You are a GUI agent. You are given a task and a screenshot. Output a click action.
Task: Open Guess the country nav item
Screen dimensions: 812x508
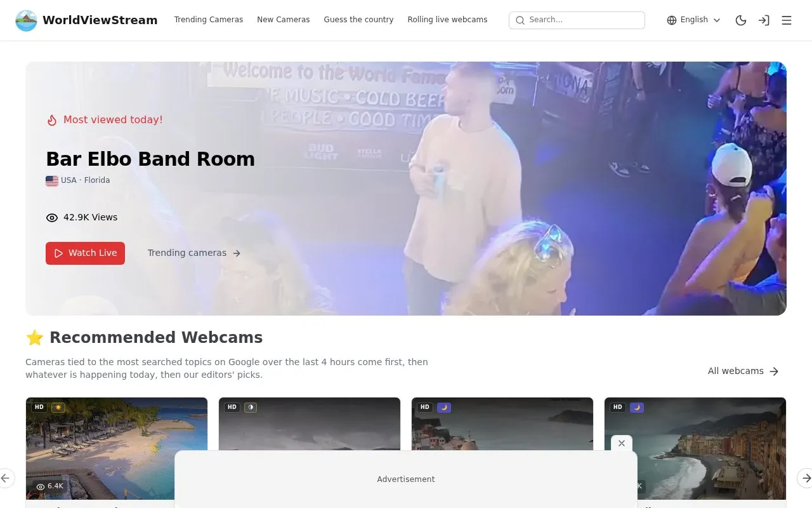(358, 20)
